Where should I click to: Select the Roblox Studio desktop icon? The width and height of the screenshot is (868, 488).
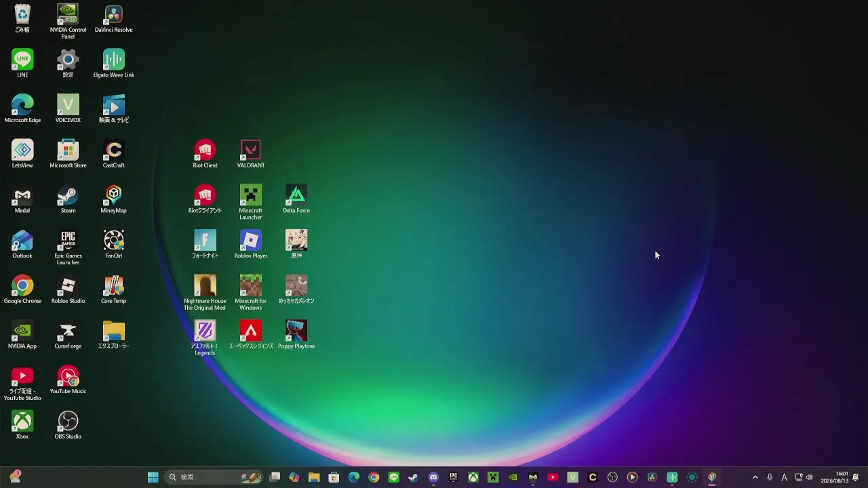click(68, 290)
